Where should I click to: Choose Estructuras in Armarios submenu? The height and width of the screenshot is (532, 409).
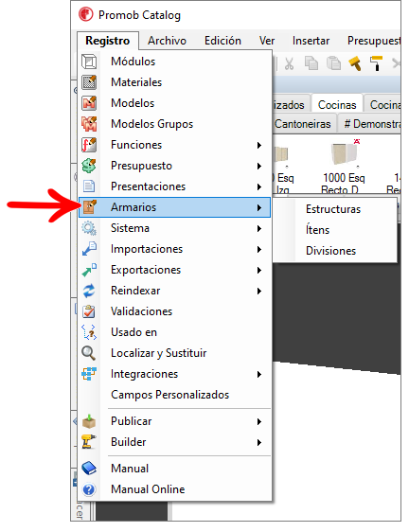point(334,209)
